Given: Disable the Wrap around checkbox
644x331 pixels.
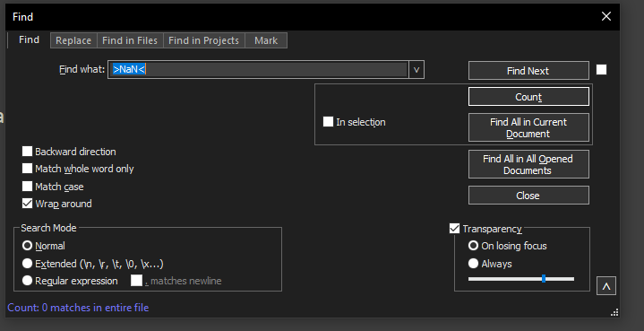Looking at the screenshot, I should (x=27, y=204).
